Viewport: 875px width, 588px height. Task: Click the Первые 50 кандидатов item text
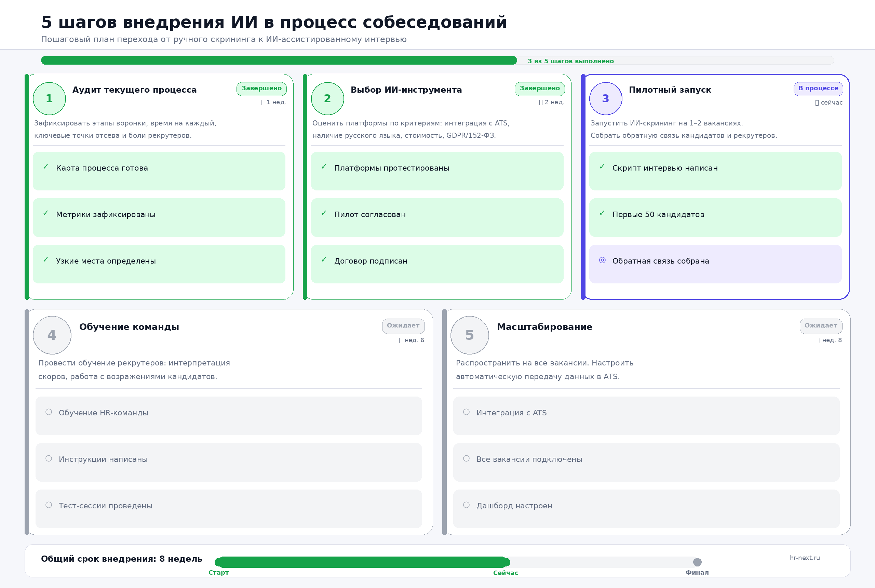[658, 214]
